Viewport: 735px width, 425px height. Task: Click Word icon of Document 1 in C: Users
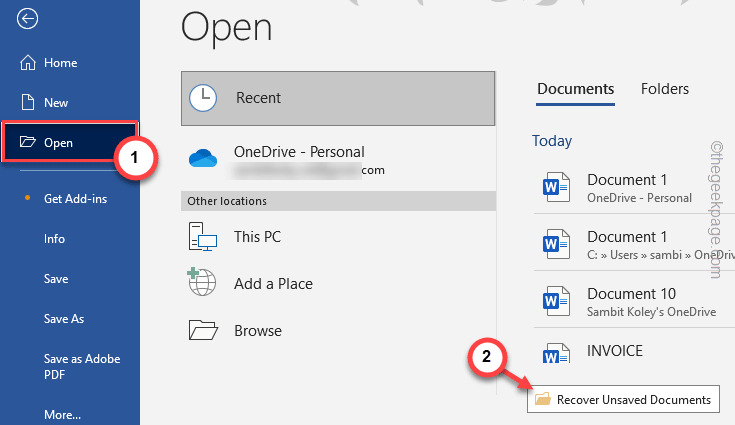click(x=556, y=244)
